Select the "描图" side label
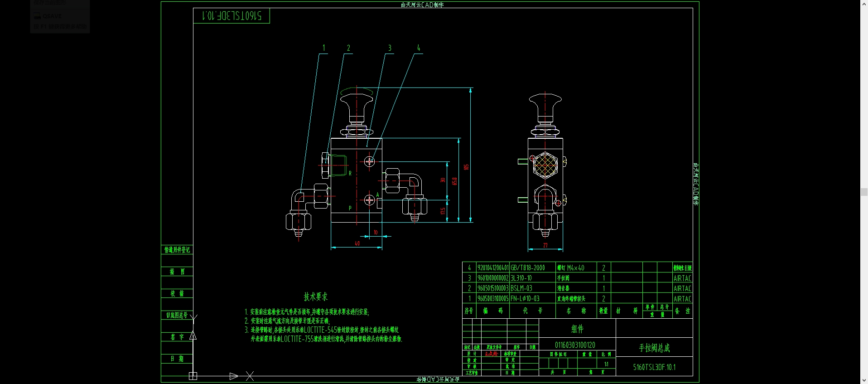The image size is (868, 384). 177,272
